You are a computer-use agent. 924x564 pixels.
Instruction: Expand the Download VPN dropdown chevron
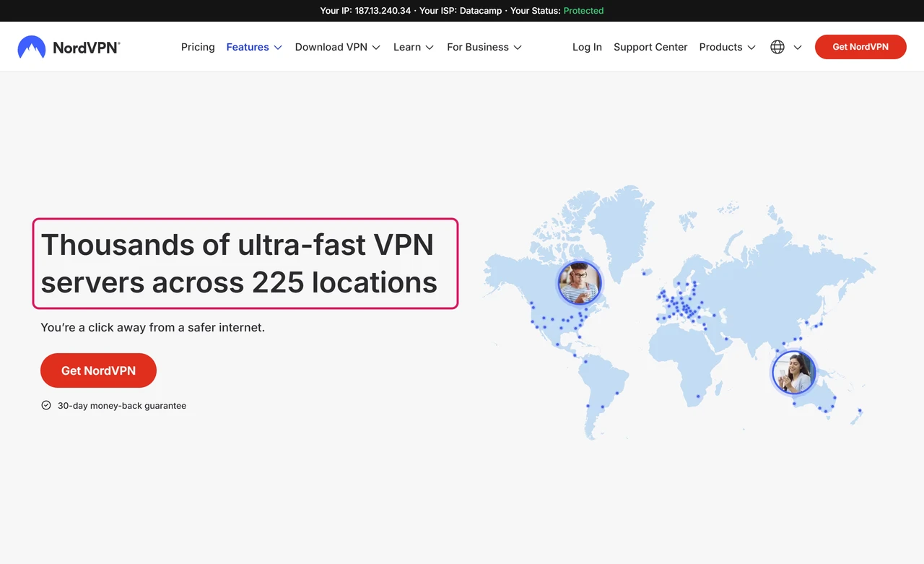pos(376,48)
